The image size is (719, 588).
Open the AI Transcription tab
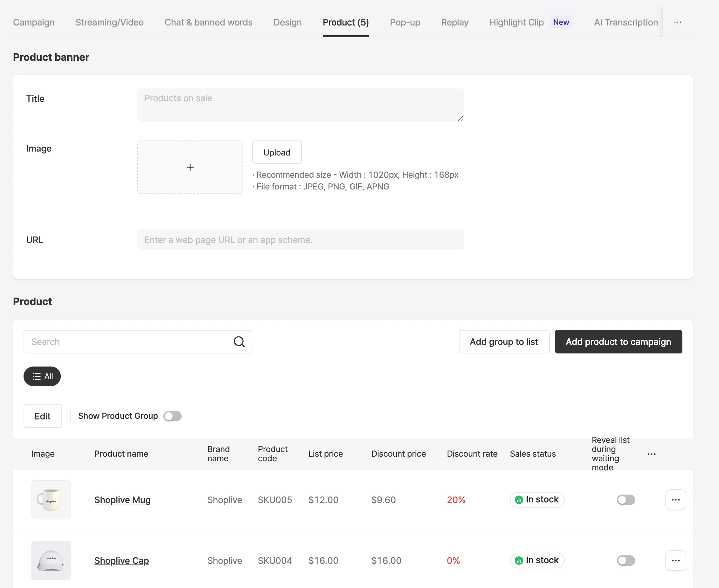[x=626, y=22]
